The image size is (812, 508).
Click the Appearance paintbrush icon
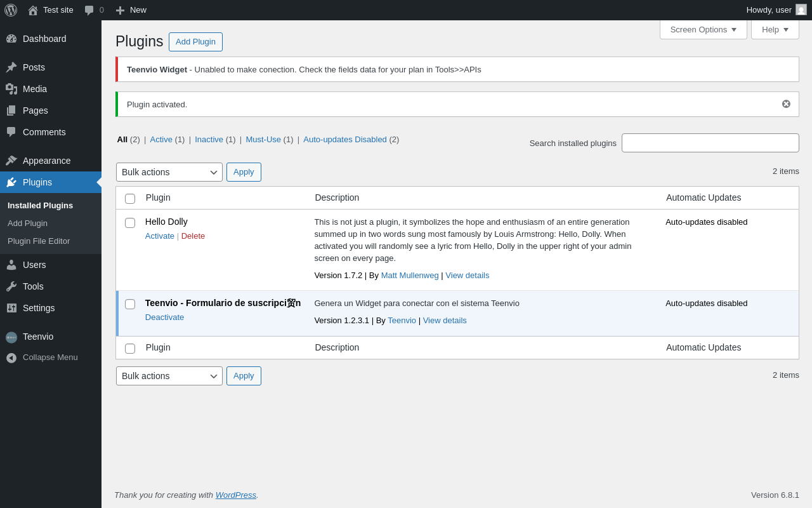click(x=11, y=161)
